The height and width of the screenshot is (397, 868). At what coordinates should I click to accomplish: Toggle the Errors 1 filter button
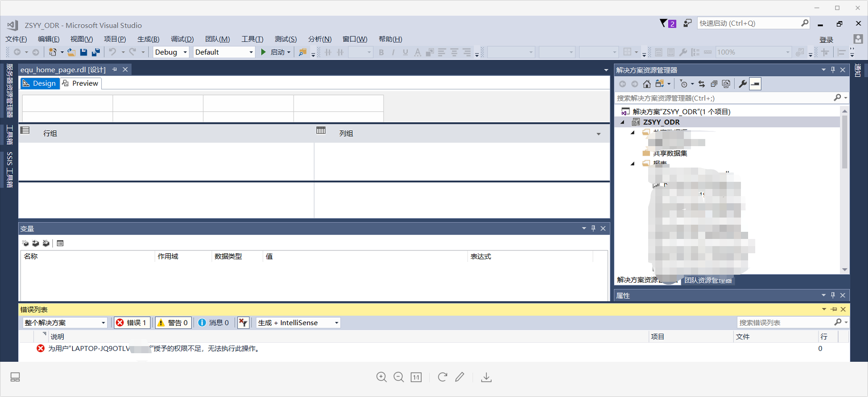coord(132,323)
